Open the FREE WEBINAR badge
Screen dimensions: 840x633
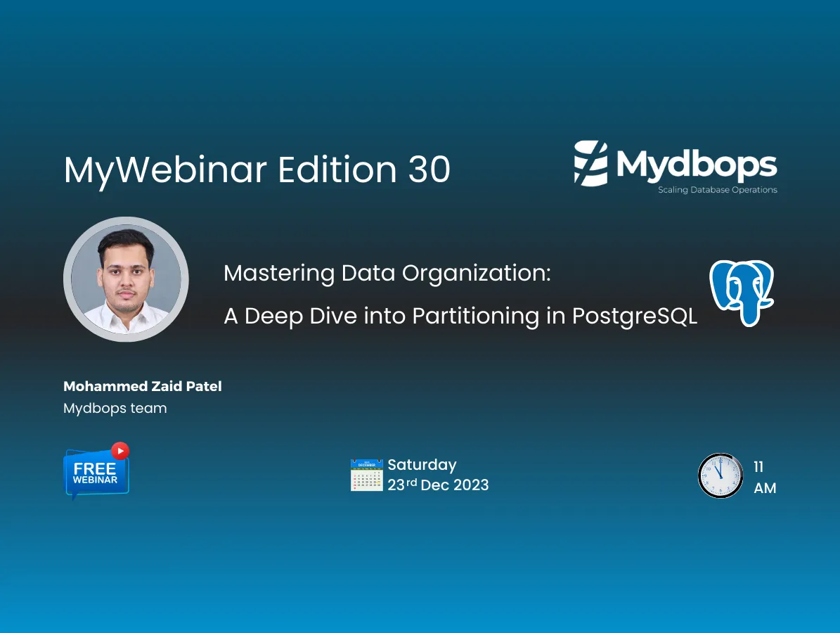(96, 473)
